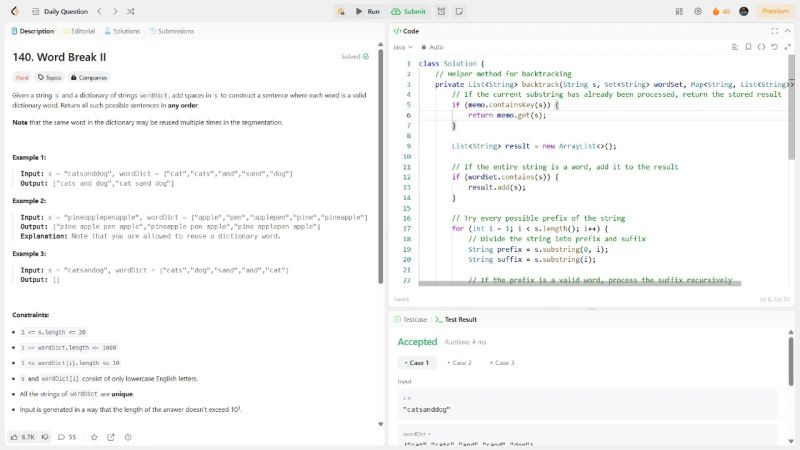Viewport: 800px width, 450px height.
Task: Click the "catsanddog" input value field
Action: [x=588, y=404]
